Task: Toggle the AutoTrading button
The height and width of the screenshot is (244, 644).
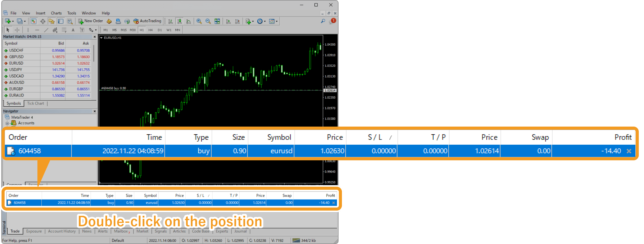Action: [147, 21]
